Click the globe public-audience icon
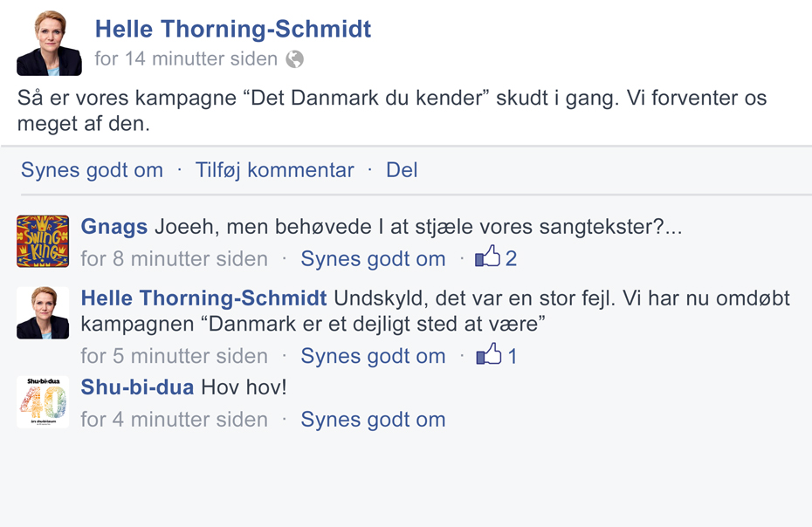This screenshot has width=812, height=527. 294,59
